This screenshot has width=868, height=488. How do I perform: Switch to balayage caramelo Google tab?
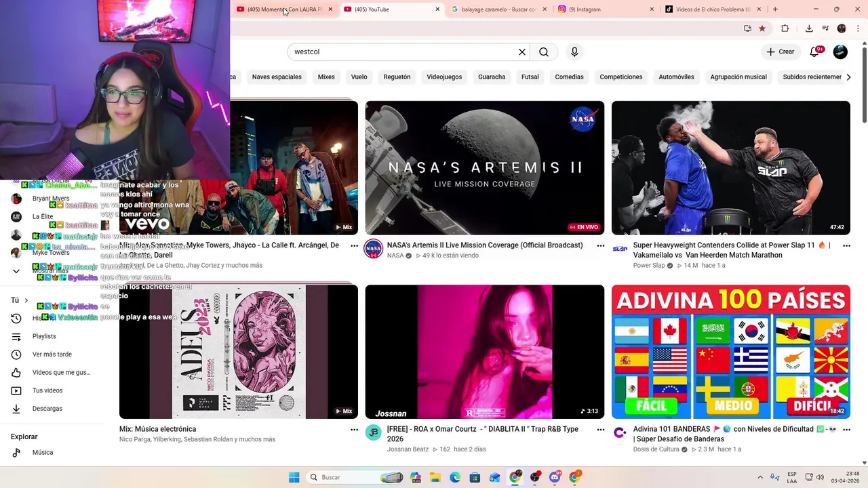coord(498,9)
